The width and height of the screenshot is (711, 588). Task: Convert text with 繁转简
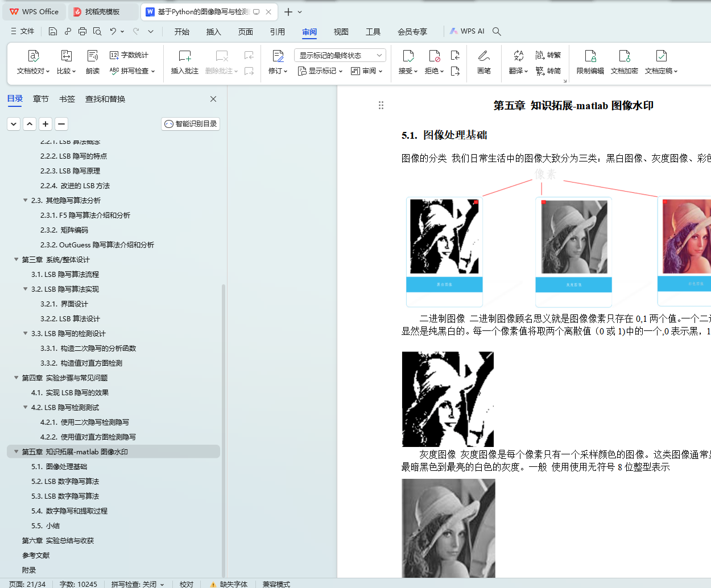pos(548,71)
